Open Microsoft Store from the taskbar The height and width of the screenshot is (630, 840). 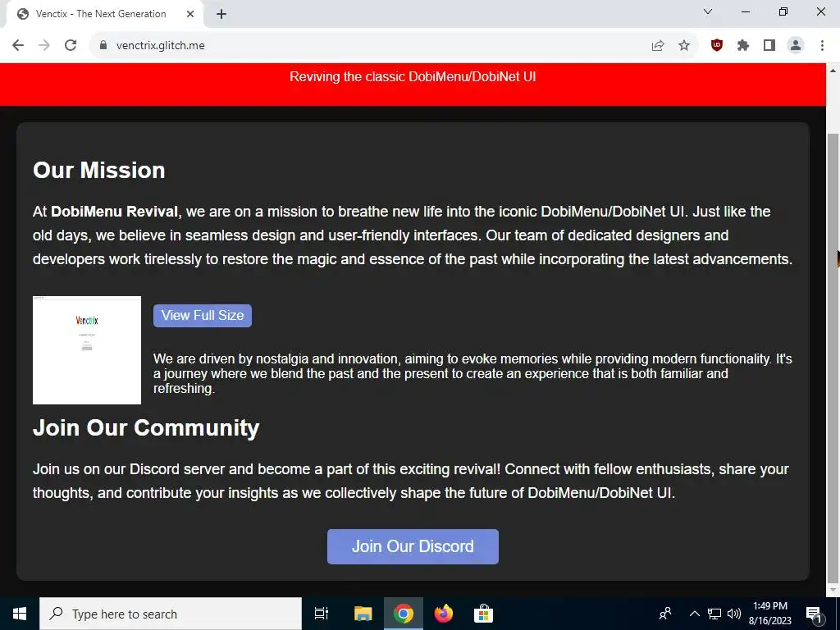click(x=483, y=614)
